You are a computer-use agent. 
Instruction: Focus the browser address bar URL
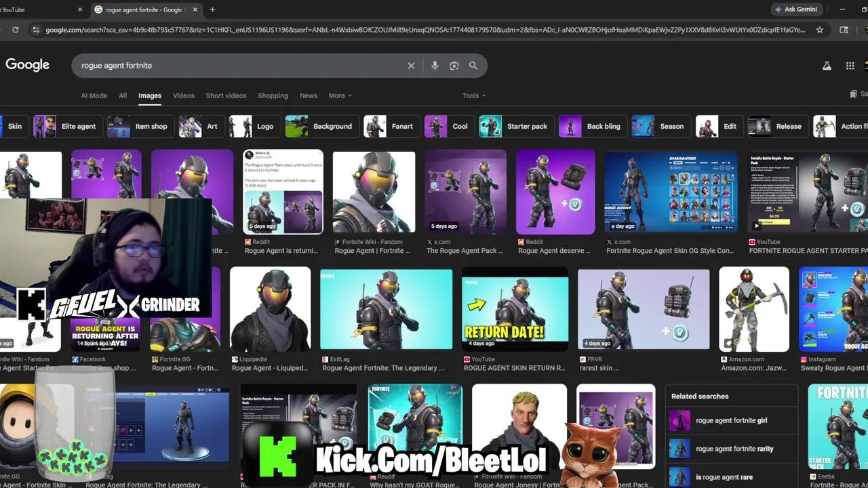click(425, 30)
